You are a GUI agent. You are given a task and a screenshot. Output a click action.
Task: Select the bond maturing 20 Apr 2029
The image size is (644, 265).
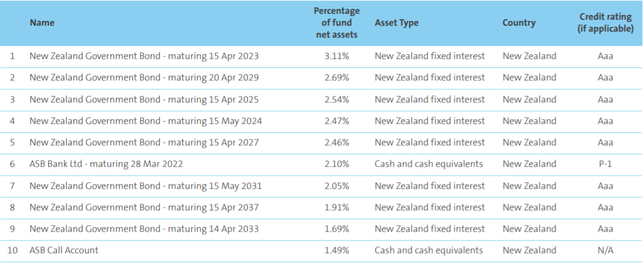click(x=144, y=77)
